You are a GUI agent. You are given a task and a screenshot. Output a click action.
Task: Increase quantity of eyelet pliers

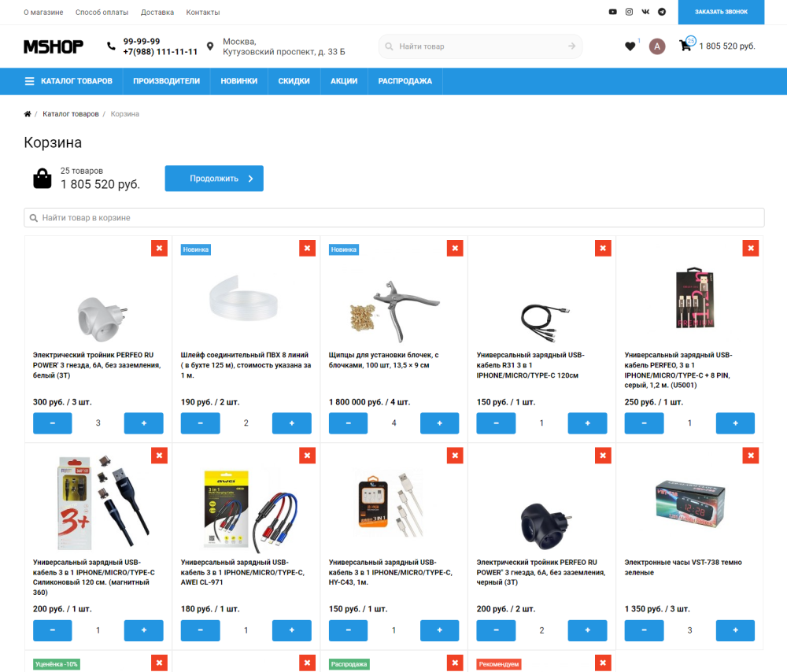[440, 423]
